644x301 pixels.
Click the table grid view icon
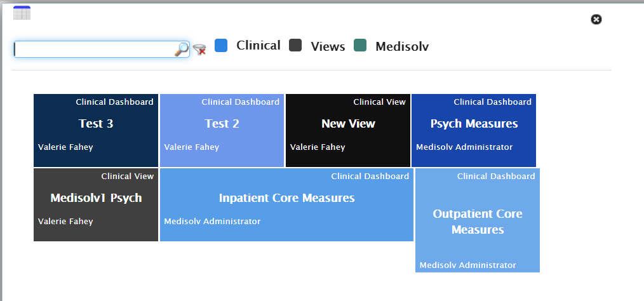22,12
